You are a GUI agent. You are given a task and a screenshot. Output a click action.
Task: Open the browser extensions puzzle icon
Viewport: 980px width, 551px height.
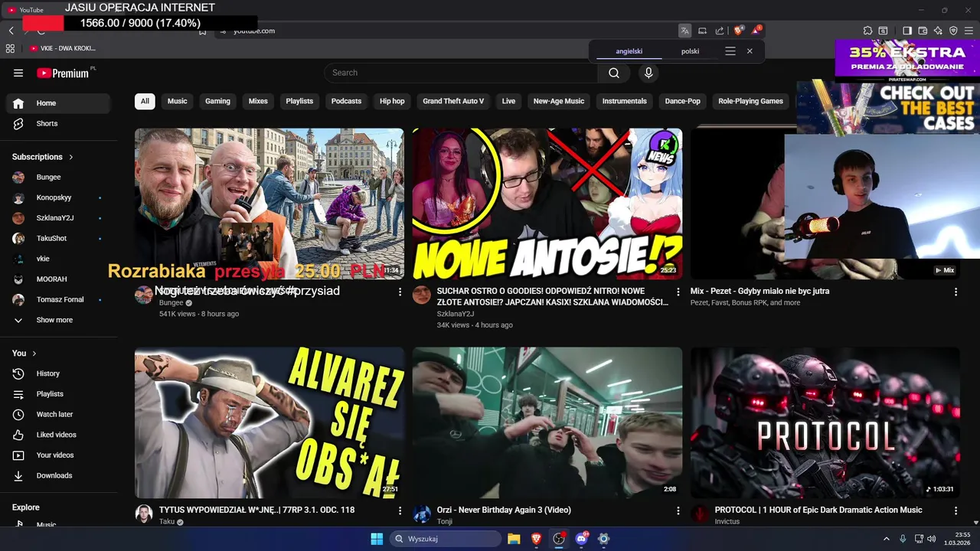(867, 31)
